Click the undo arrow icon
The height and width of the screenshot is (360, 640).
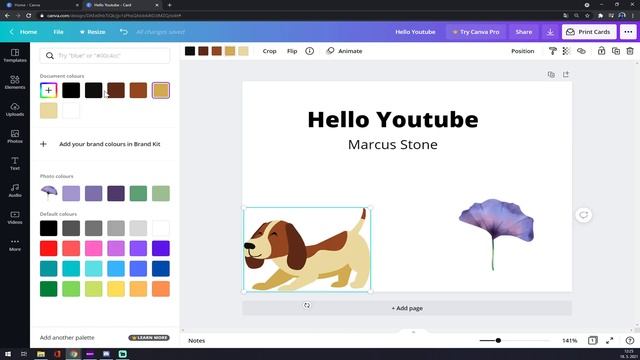tap(124, 32)
